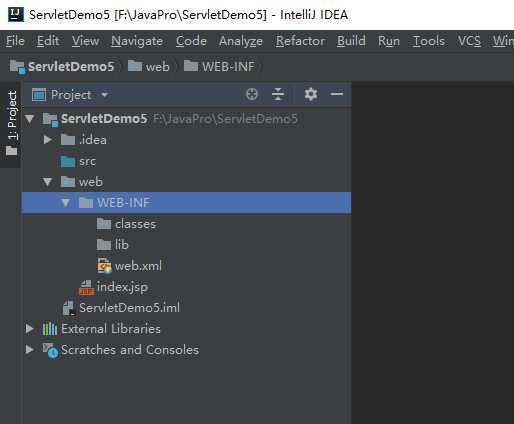This screenshot has height=424, width=514.
Task: Open the Tools menu
Action: 429,41
